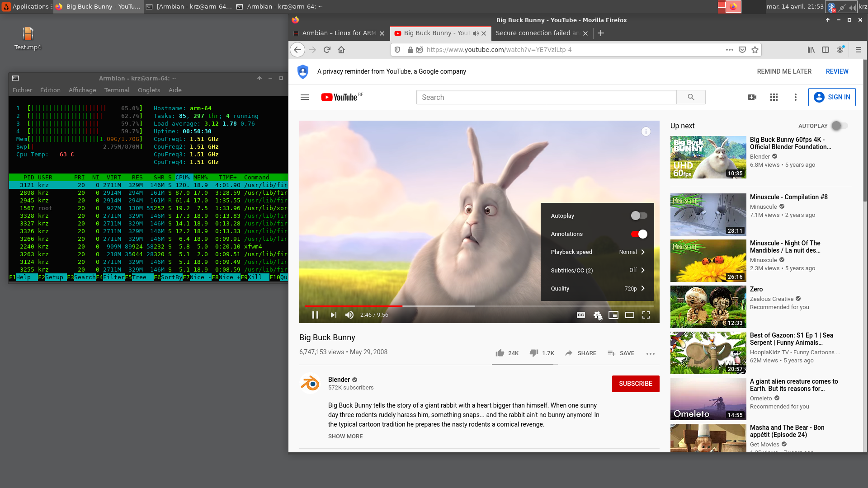The image size is (868, 488).
Task: Enter full screen mode icon
Action: point(646,315)
